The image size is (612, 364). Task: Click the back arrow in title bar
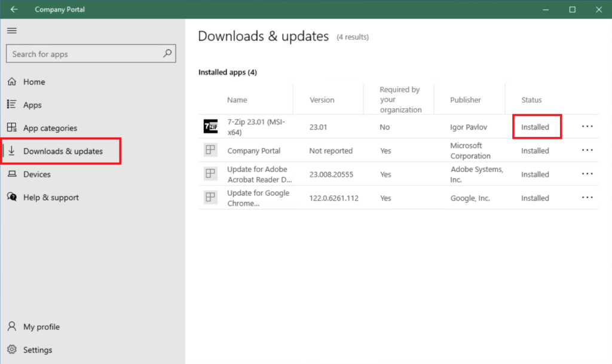click(14, 10)
